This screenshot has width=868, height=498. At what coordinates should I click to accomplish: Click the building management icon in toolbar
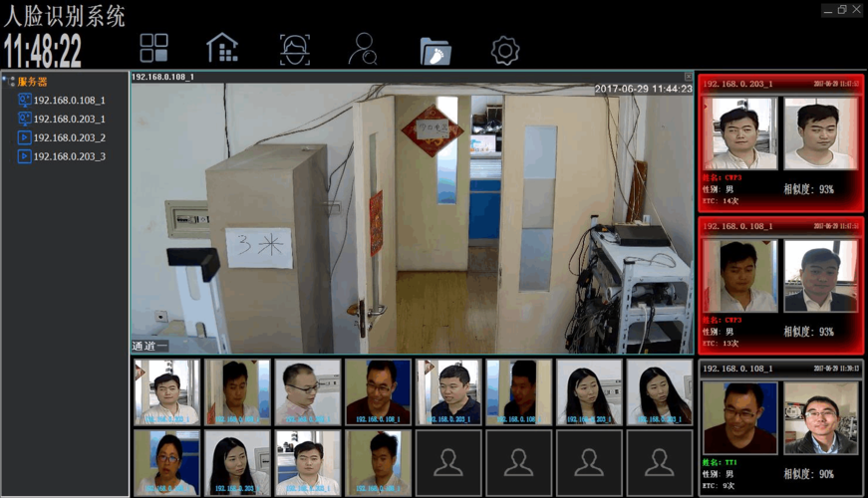[221, 48]
